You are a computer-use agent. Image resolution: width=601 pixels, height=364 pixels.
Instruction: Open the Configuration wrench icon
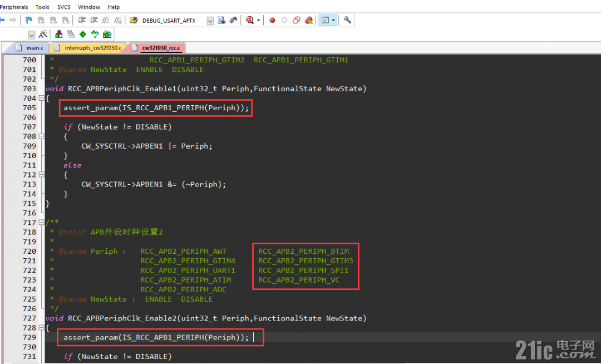[x=347, y=20]
